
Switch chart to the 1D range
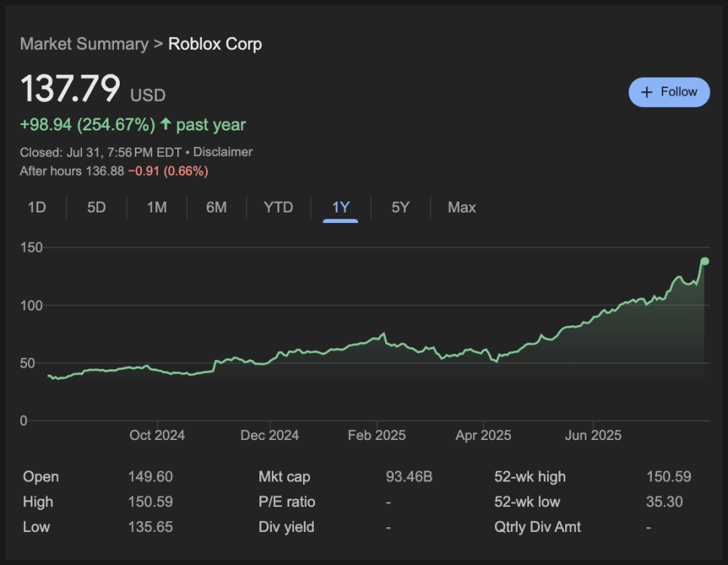click(x=37, y=207)
